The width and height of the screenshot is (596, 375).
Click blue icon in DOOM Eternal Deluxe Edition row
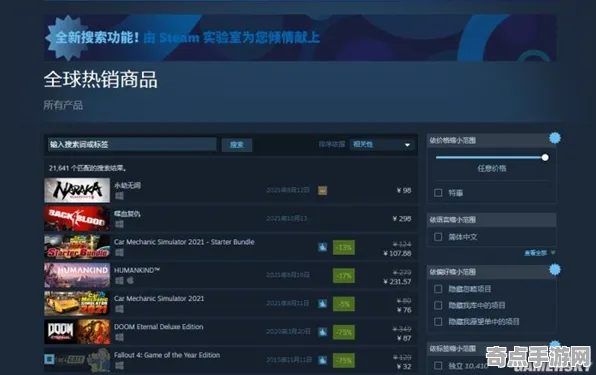(x=322, y=332)
